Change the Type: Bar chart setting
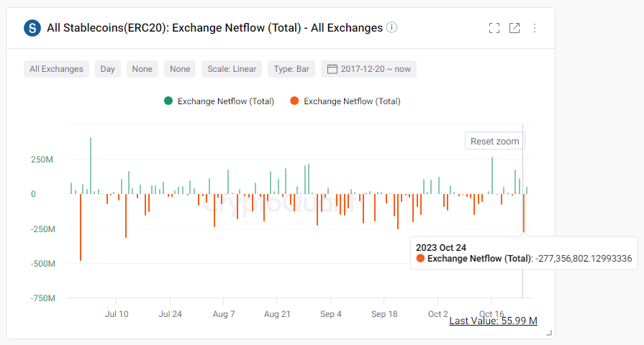Image resolution: width=644 pixels, height=345 pixels. (x=291, y=69)
